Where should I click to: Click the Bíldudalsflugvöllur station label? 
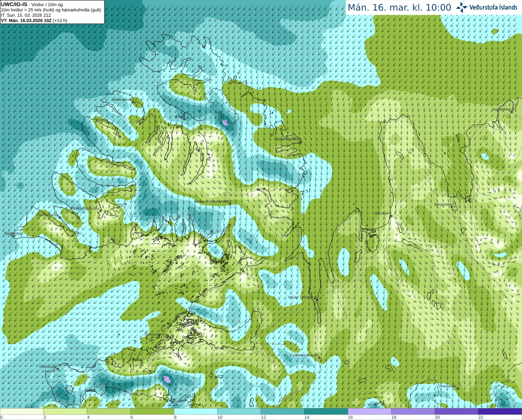(85, 208)
